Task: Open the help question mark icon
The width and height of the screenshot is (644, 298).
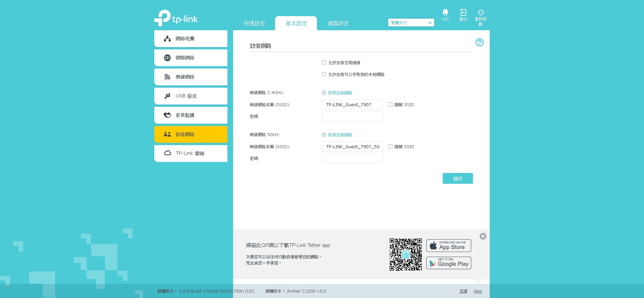Action: point(479,42)
